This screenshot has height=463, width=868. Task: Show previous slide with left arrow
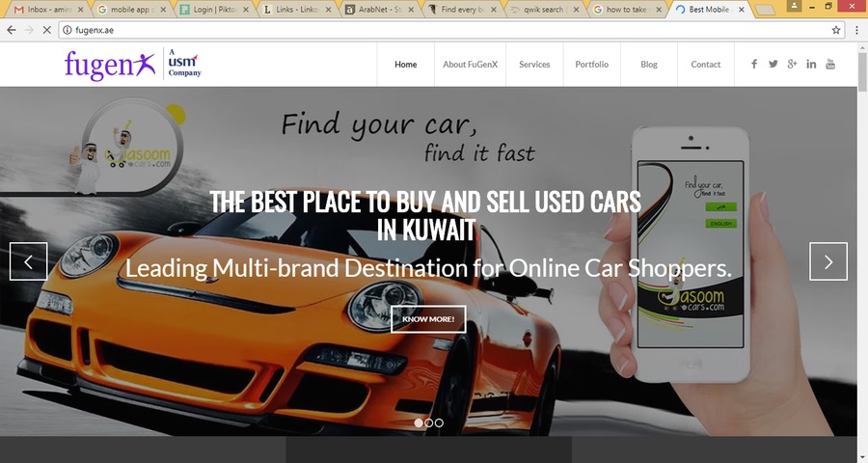pos(28,261)
